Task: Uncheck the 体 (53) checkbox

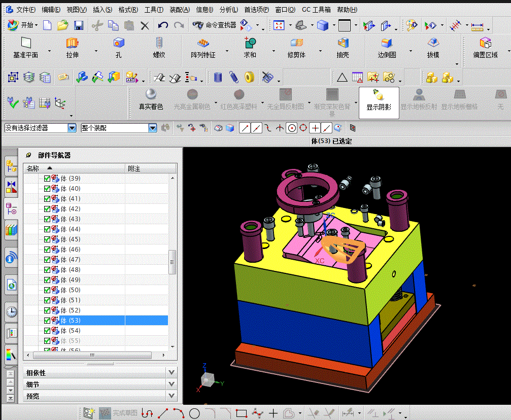Action: (47, 321)
